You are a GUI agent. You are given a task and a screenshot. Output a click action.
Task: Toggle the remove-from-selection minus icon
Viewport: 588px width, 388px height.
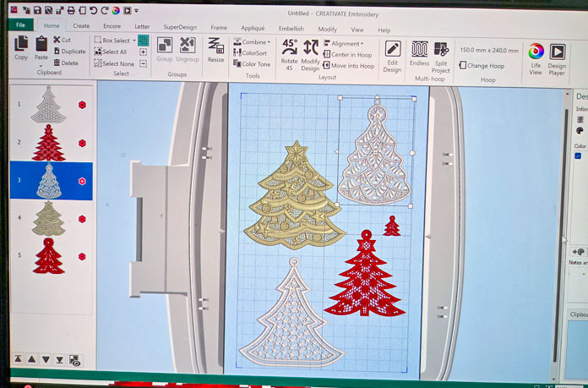coord(144,63)
